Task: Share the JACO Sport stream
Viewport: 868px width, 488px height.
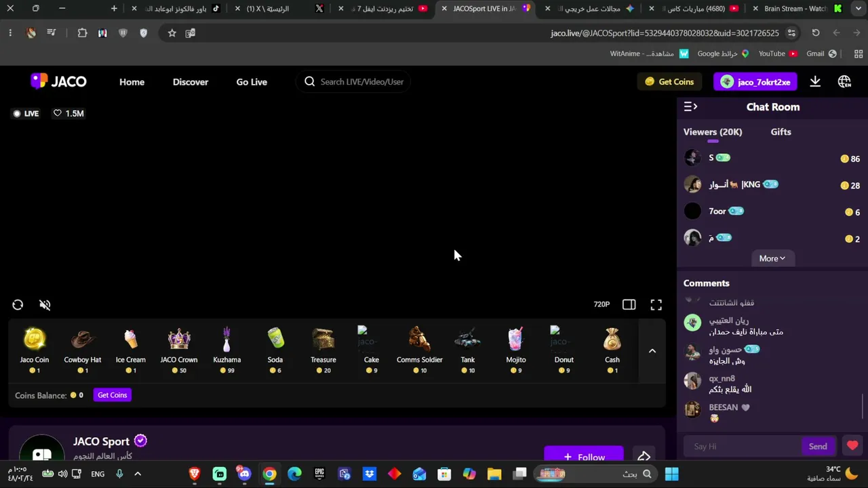Action: coord(644,456)
